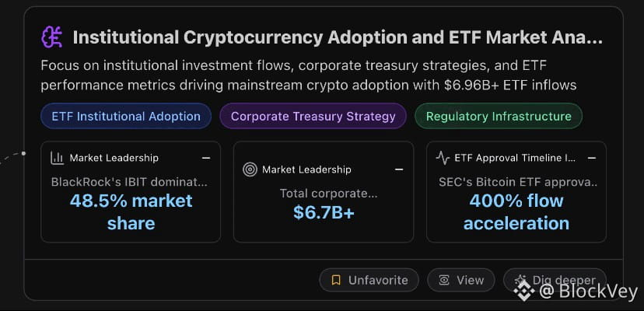
Task: Click the bookmark icon in Unfavorite button
Action: (x=336, y=280)
